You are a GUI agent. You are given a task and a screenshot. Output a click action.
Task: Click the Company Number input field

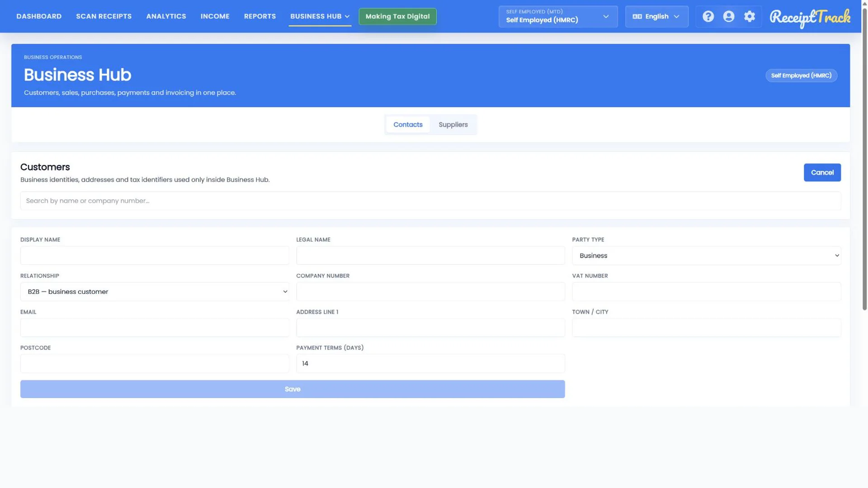[x=430, y=292]
